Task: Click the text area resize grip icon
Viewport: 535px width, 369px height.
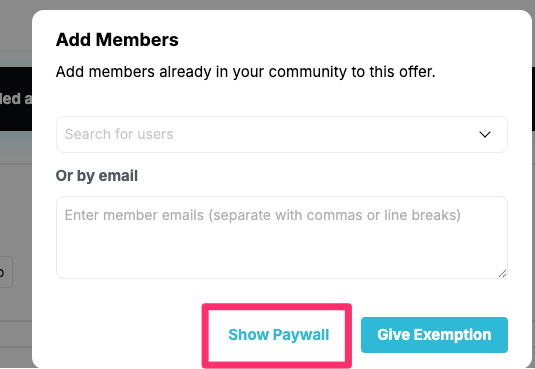Action: (x=502, y=273)
